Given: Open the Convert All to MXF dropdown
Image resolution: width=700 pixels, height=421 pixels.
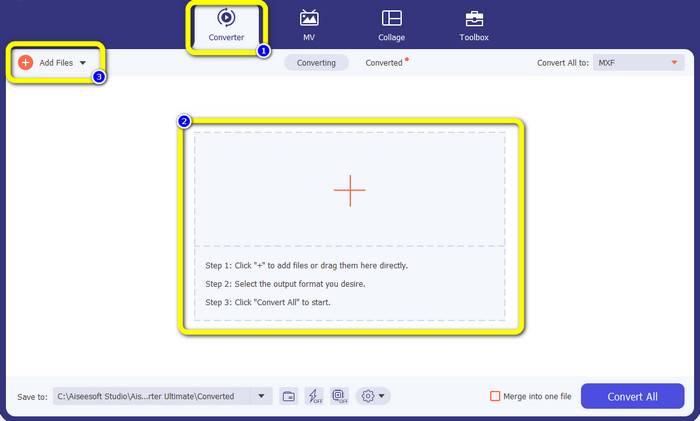Looking at the screenshot, I should 638,63.
